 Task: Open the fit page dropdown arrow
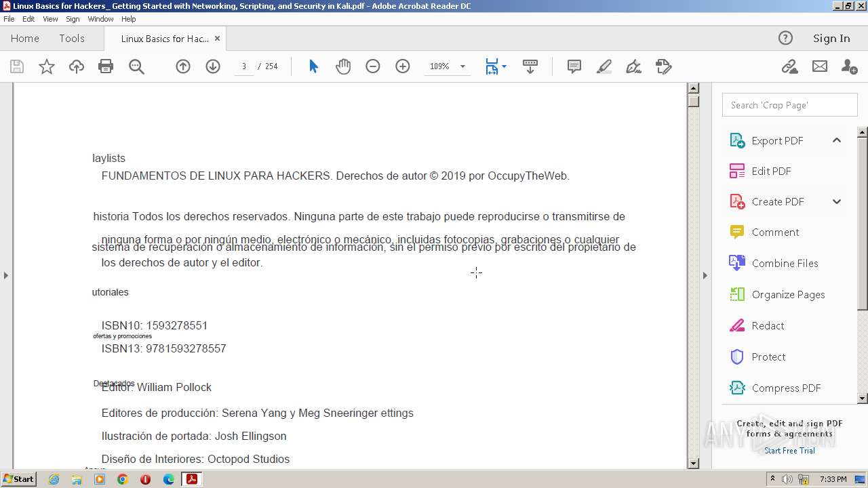click(504, 66)
